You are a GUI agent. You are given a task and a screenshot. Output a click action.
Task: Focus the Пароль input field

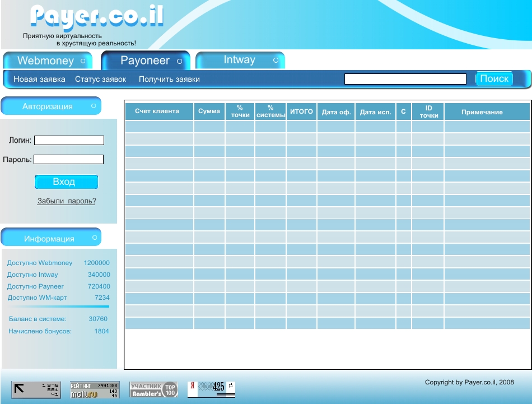(68, 159)
